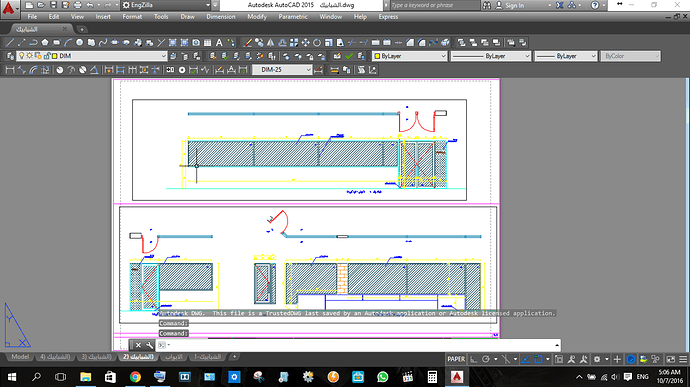Open the File menu
The image size is (690, 387).
click(x=32, y=17)
